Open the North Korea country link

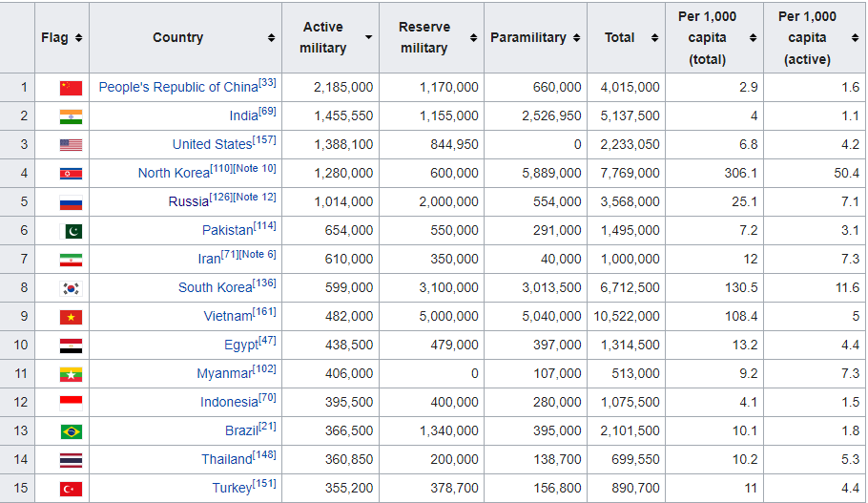pyautogui.click(x=174, y=174)
